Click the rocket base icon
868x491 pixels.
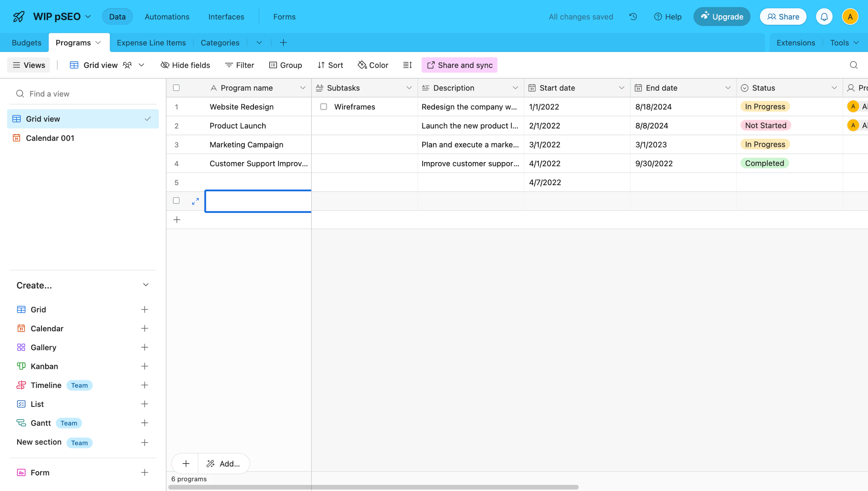(x=19, y=17)
